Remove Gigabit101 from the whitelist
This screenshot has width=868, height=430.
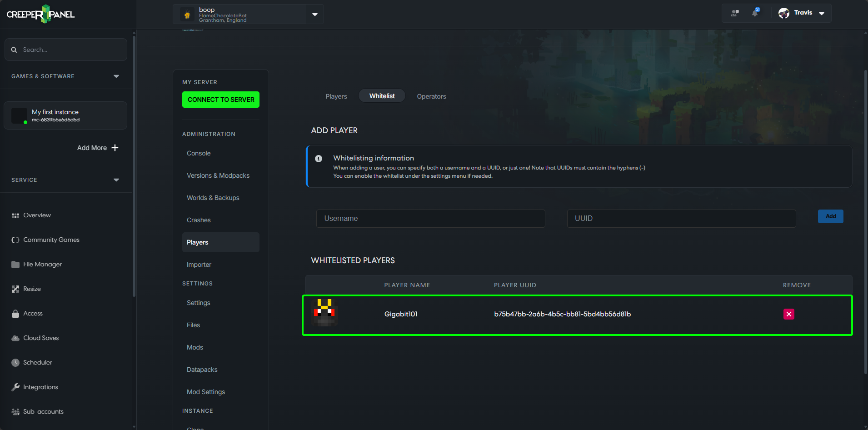[788, 314]
